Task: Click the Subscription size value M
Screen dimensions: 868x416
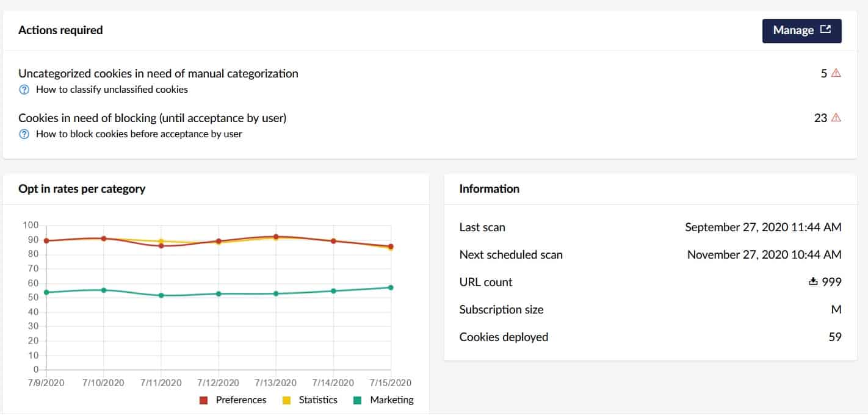Action: pos(836,309)
